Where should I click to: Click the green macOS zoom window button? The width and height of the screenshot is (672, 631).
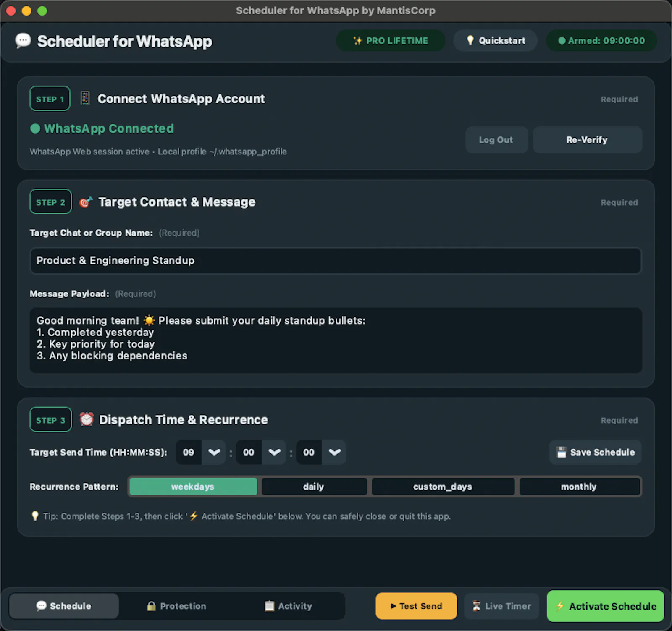coord(42,10)
